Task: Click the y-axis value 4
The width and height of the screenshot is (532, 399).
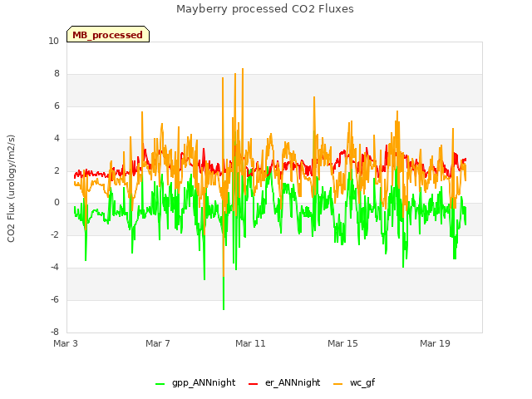Action: pyautogui.click(x=57, y=138)
